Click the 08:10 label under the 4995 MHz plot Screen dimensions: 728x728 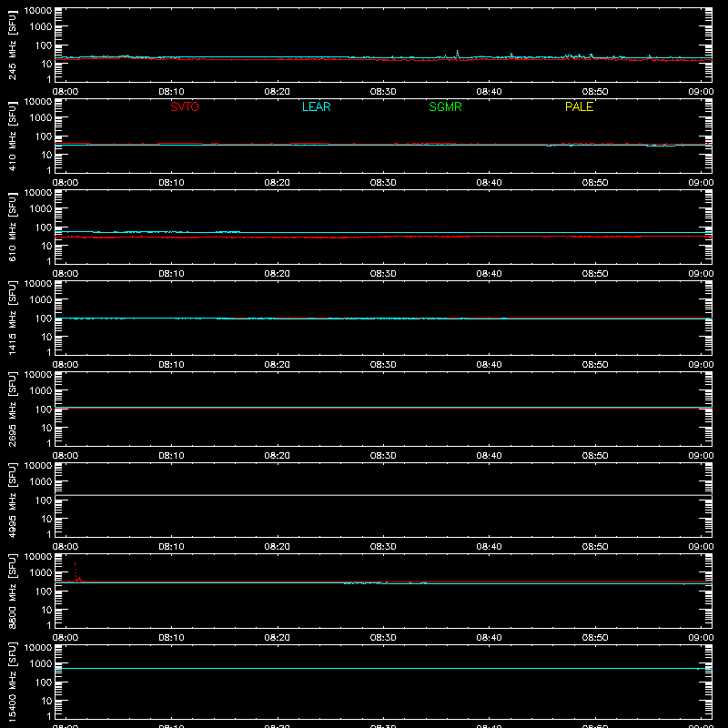coord(171,547)
